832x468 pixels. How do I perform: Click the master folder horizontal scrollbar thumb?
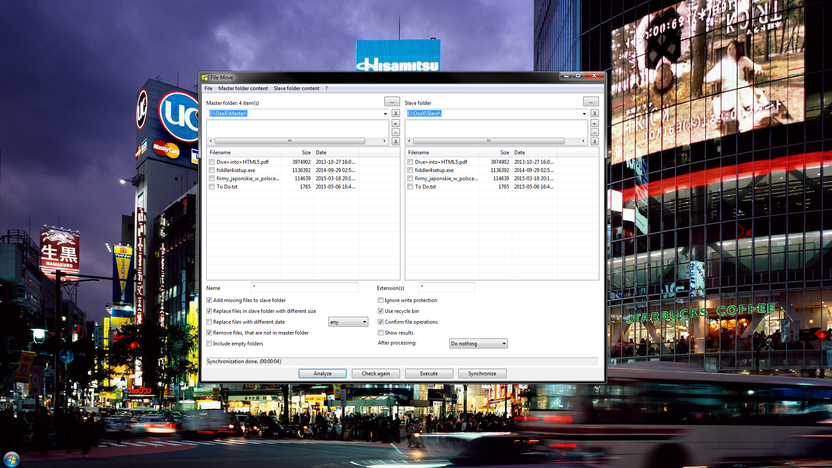[290, 141]
